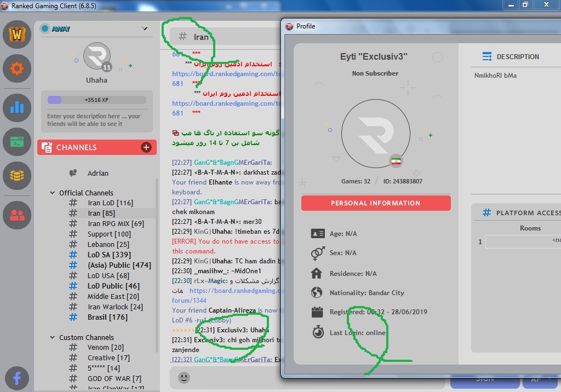Open the first board.rankedgaming.com link

(226, 74)
